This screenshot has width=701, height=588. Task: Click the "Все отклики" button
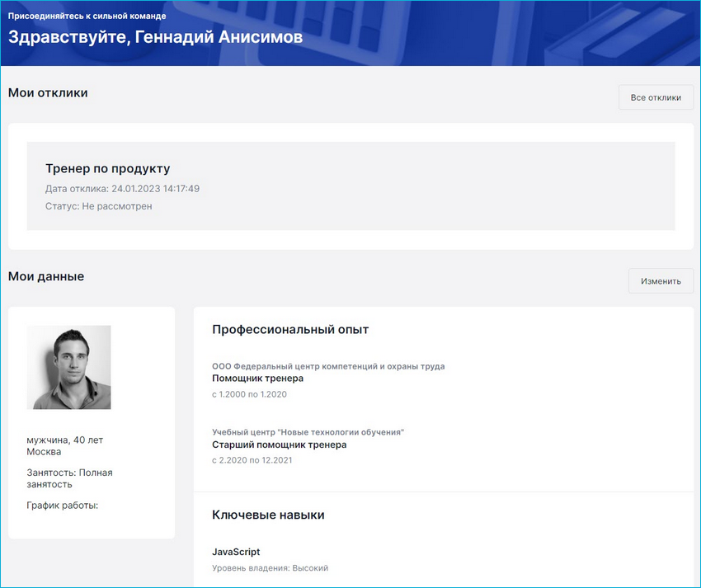656,97
